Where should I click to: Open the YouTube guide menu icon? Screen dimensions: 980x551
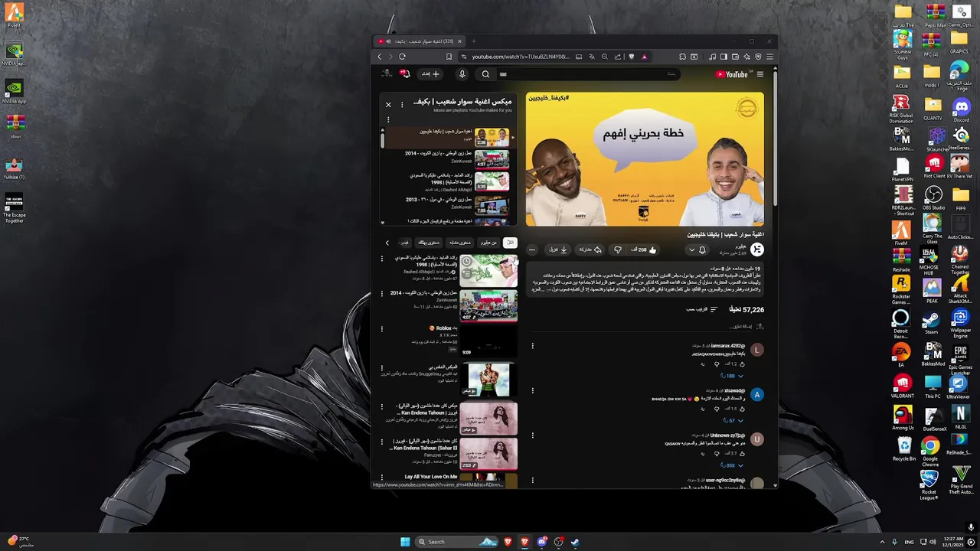[x=759, y=74]
